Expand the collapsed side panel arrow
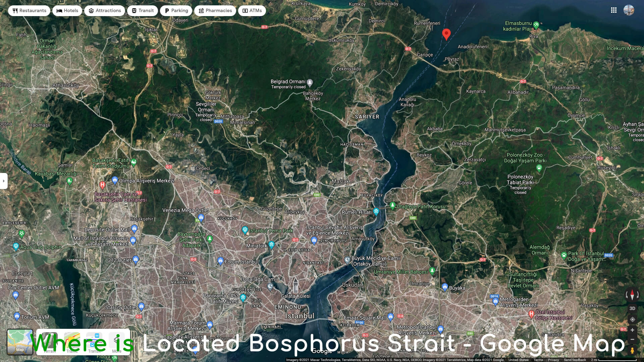 (3, 181)
